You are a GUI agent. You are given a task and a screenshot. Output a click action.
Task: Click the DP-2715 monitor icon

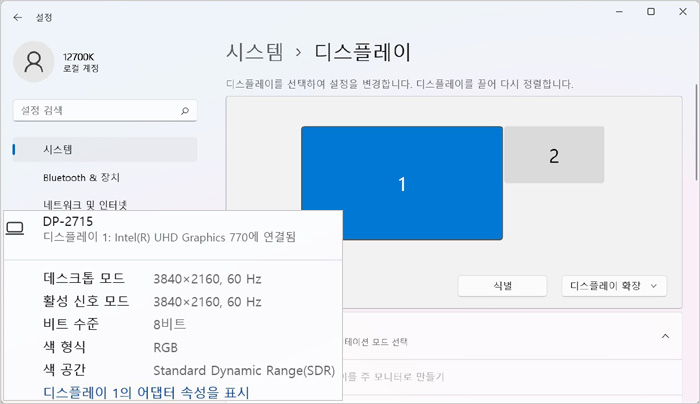tap(15, 229)
